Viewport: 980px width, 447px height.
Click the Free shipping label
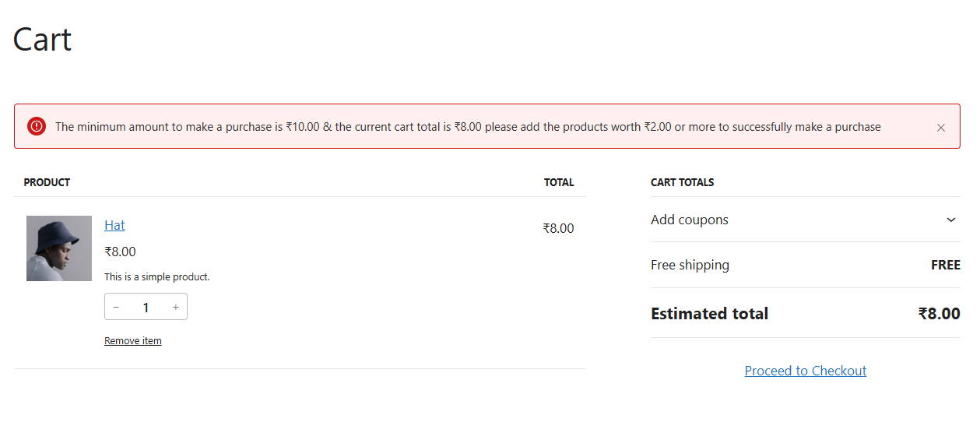[x=690, y=265]
